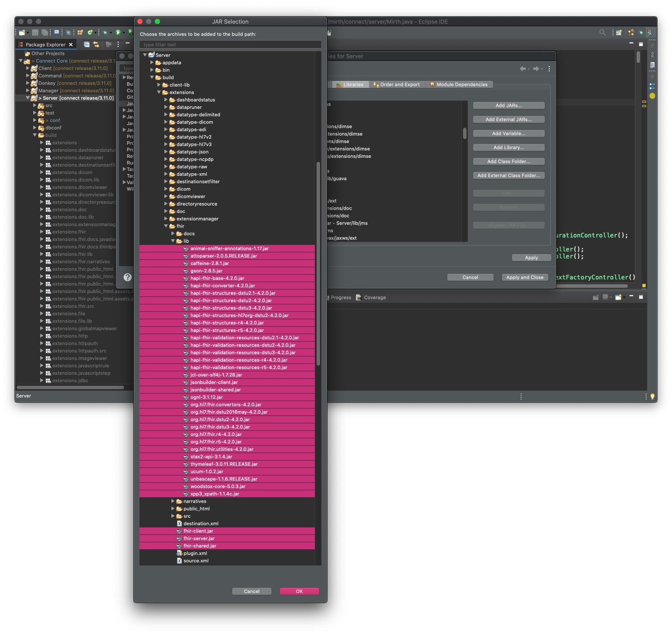
Task: Select the Package Explorer tab
Action: (45, 45)
